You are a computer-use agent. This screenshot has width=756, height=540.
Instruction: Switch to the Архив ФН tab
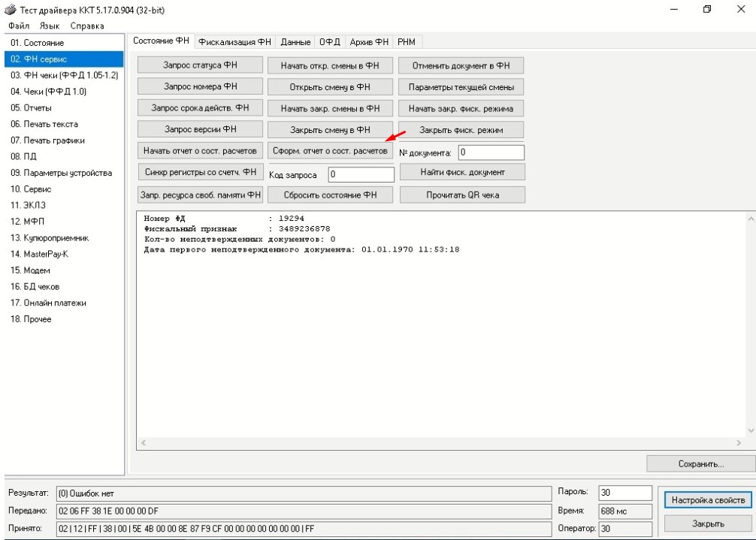(x=369, y=42)
